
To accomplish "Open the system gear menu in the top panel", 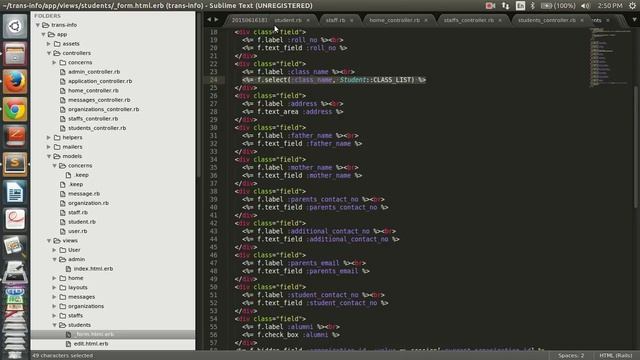I will [632, 6].
